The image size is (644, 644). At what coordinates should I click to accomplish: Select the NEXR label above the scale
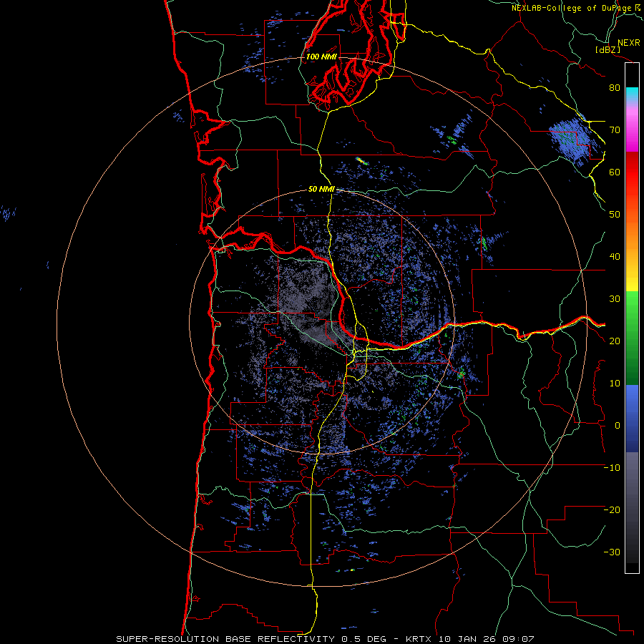pyautogui.click(x=628, y=43)
